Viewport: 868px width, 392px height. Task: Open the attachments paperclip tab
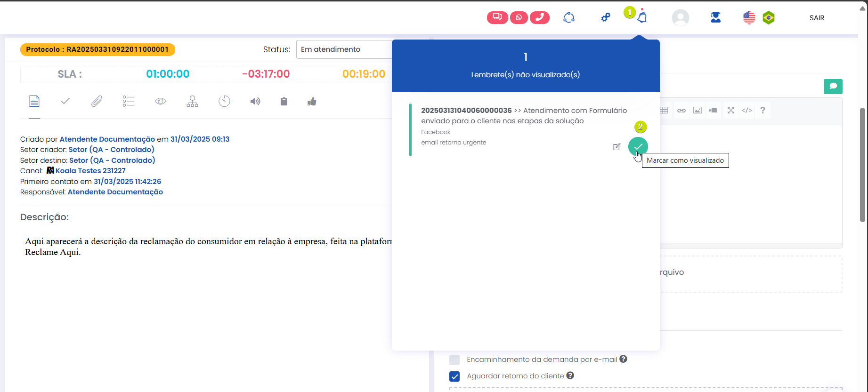tap(97, 101)
